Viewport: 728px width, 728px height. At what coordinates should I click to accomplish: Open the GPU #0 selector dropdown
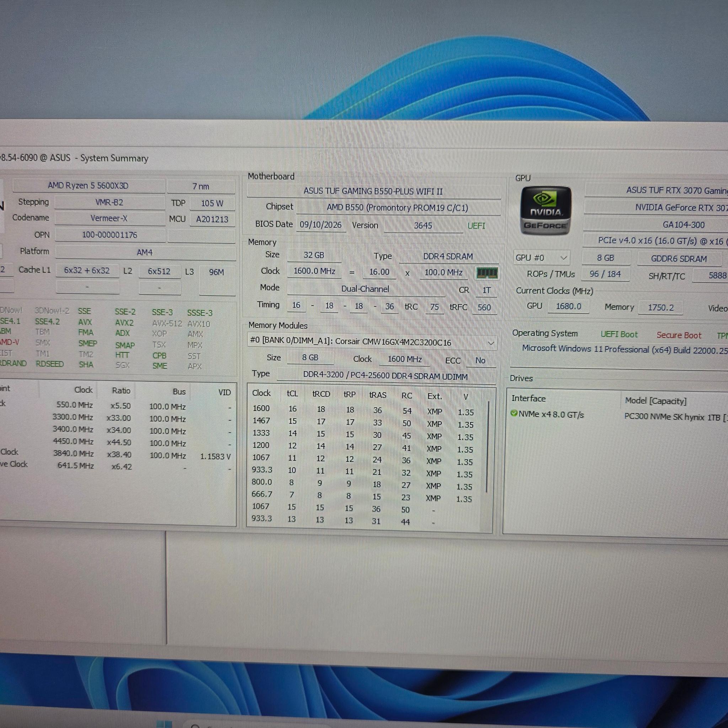541,258
